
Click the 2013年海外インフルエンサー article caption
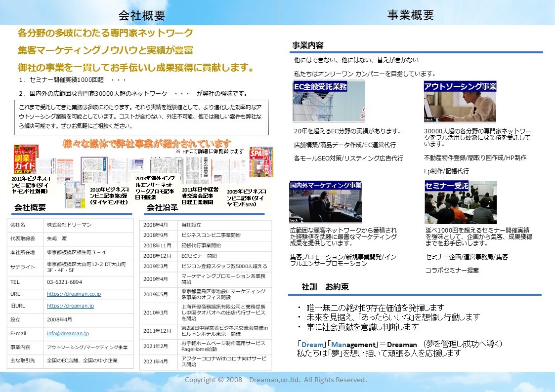tap(155, 188)
